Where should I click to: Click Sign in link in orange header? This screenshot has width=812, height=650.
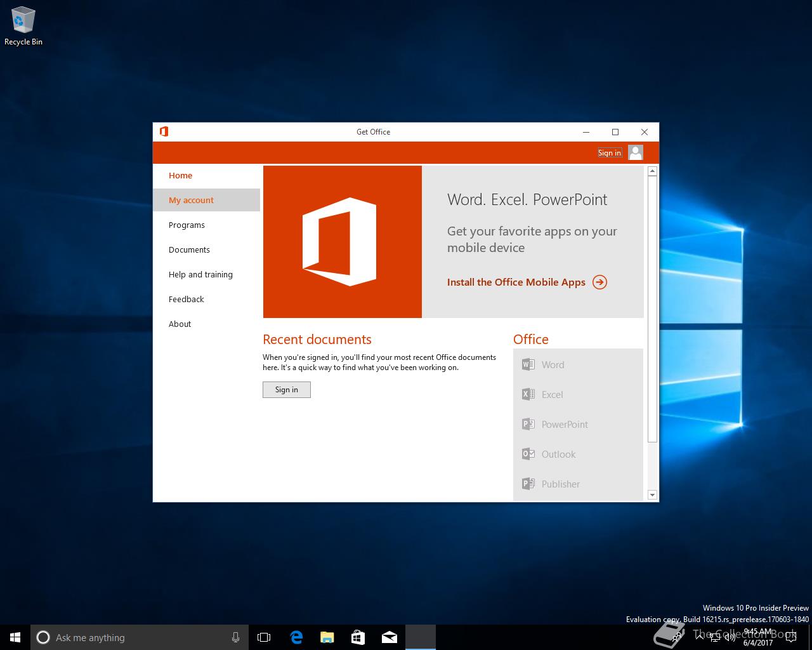(610, 152)
